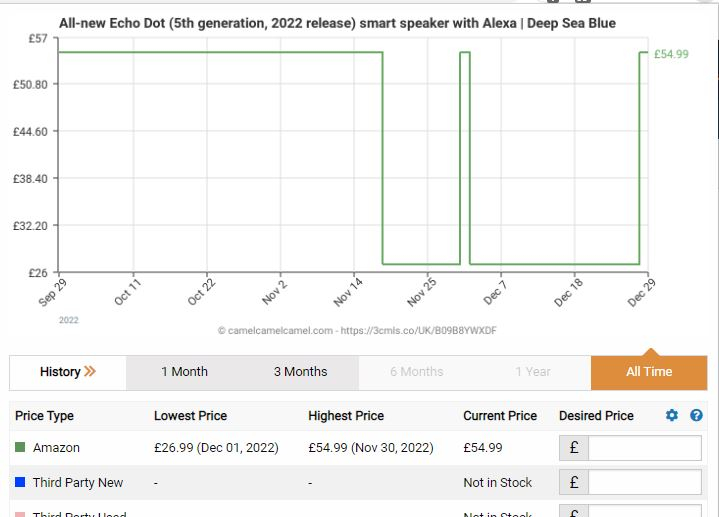
Task: Click the blue Third Party New swatch
Action: [x=20, y=482]
